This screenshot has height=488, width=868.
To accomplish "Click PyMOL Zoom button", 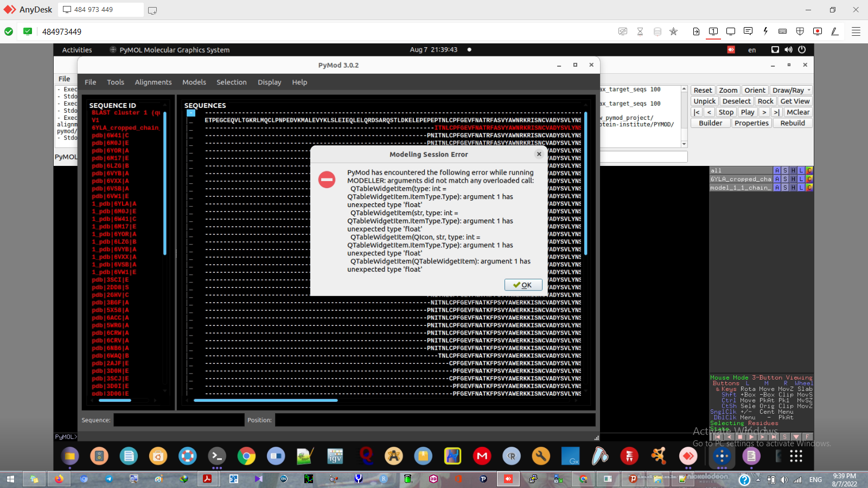I will pyautogui.click(x=728, y=90).
